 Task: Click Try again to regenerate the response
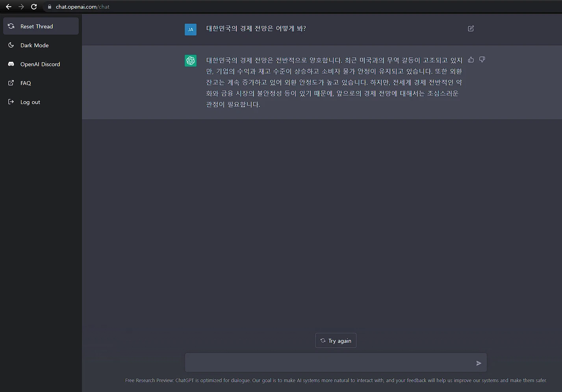(336, 340)
